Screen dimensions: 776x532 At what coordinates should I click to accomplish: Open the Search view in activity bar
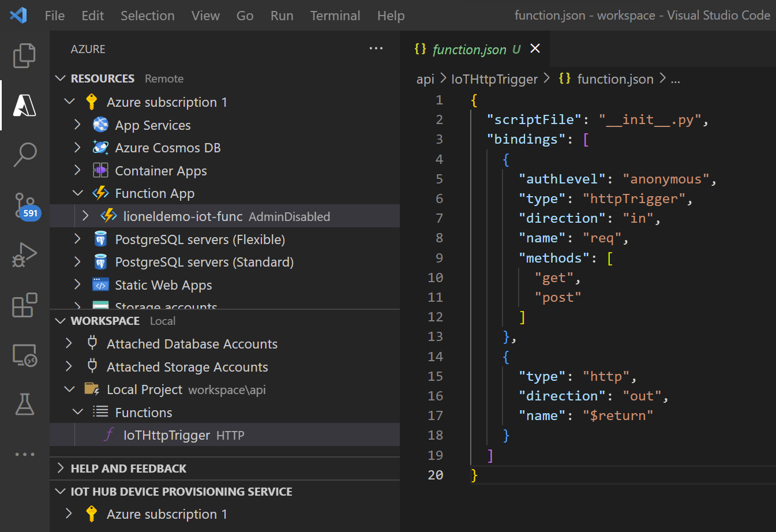(x=24, y=155)
